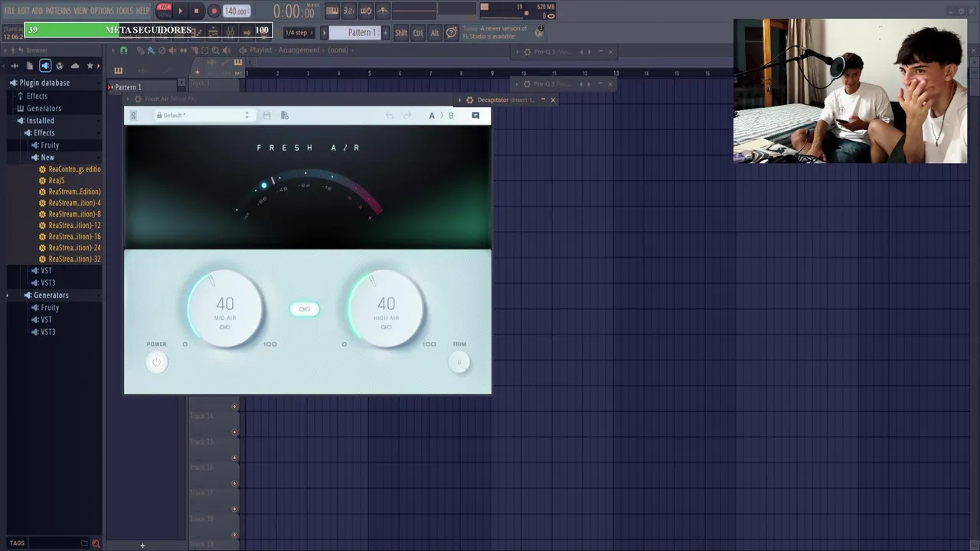
Task: Click the 140 tempo field
Action: pyautogui.click(x=237, y=11)
